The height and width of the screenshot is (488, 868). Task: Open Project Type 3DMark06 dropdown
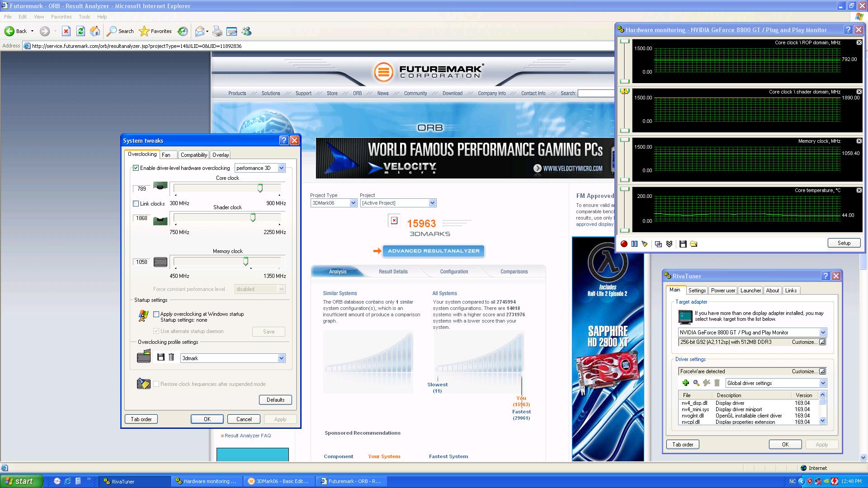point(353,203)
